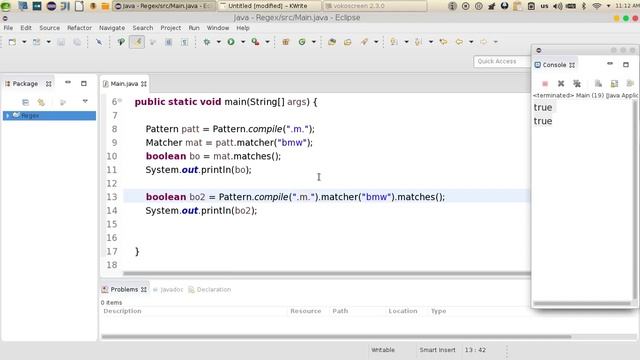This screenshot has height=360, width=640.
Task: Click the red Terminate icon in Console
Action: [545, 84]
